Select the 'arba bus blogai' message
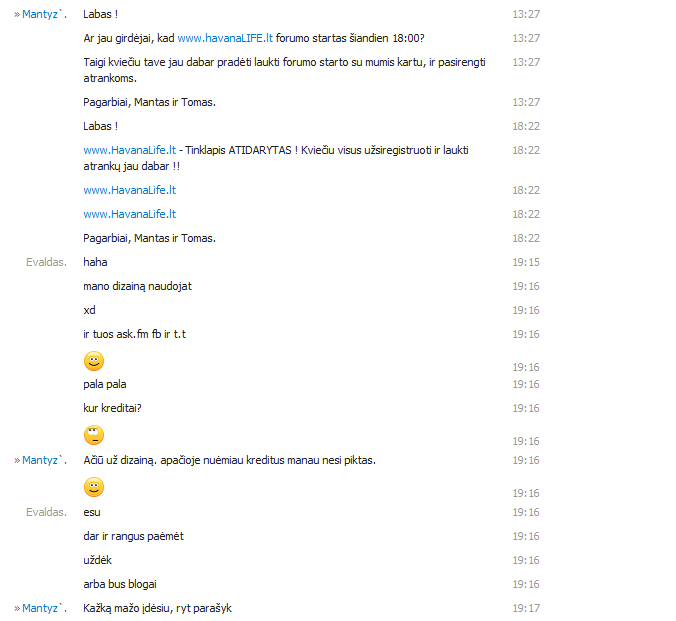Image resolution: width=676 pixels, height=621 pixels. point(120,584)
